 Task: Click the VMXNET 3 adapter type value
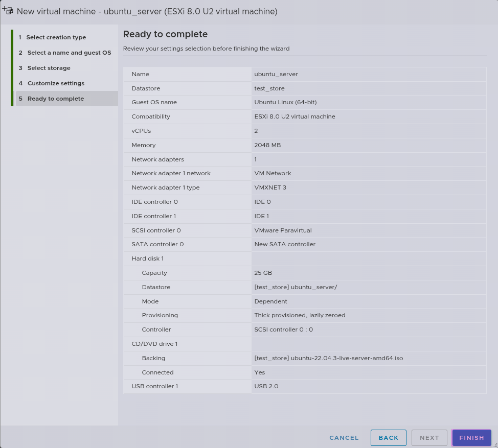pyautogui.click(x=270, y=187)
